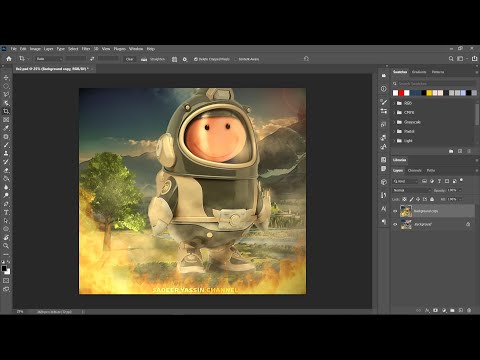Switch to the Paths tab

[x=431, y=170]
